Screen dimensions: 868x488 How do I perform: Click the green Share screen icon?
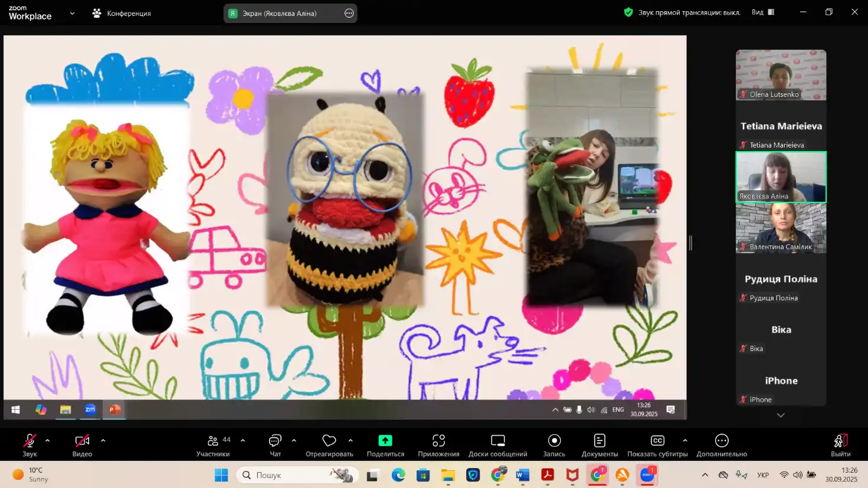click(385, 441)
